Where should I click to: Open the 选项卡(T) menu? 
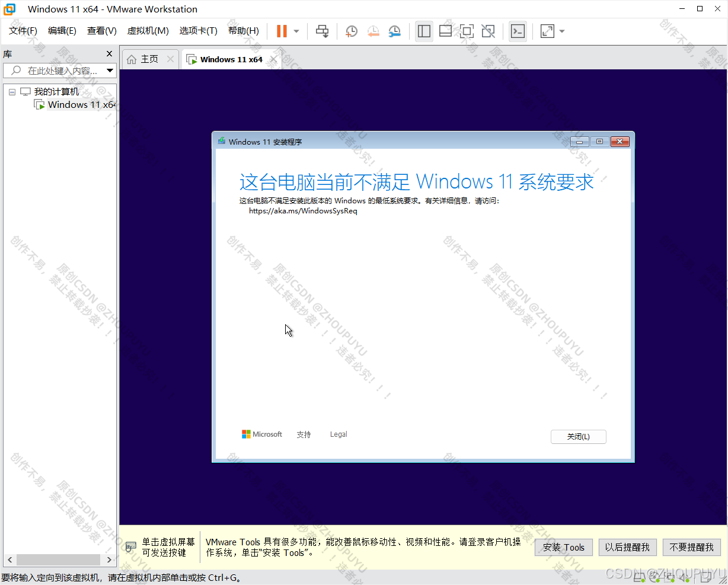pos(199,31)
